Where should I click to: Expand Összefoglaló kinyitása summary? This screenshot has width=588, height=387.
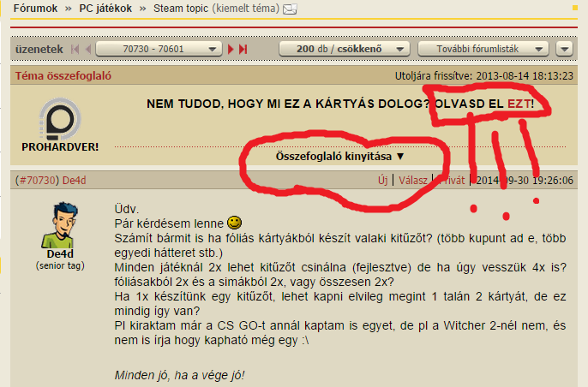coord(339,156)
